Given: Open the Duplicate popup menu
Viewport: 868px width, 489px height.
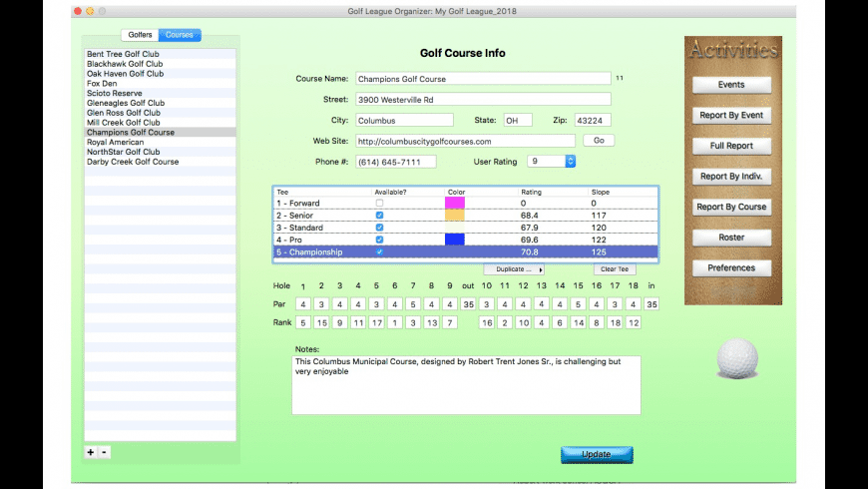Looking at the screenshot, I should (x=514, y=269).
